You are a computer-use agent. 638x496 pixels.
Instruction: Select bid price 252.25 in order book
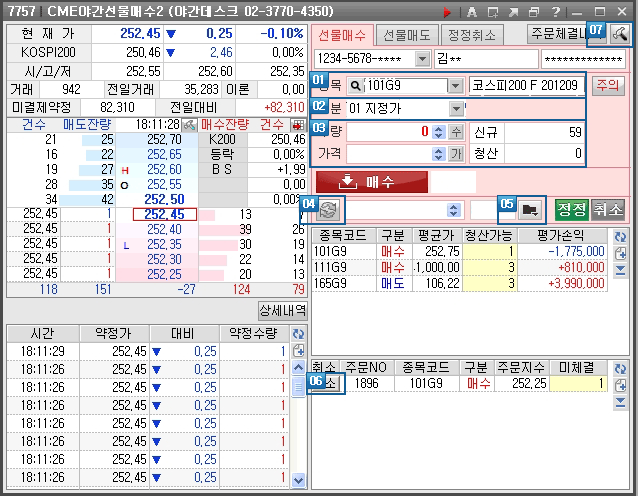pyautogui.click(x=164, y=274)
